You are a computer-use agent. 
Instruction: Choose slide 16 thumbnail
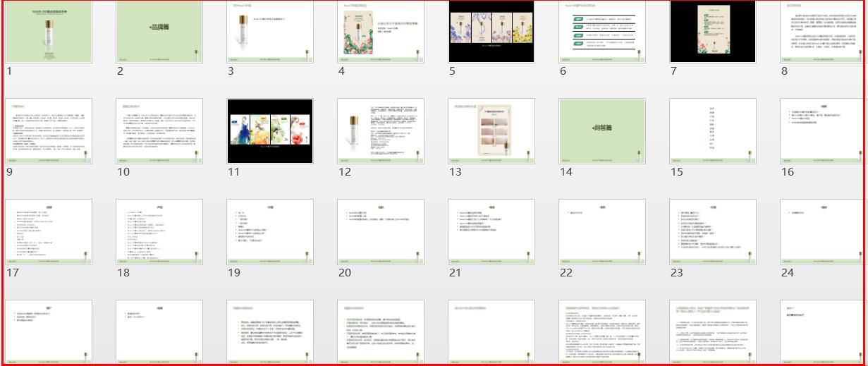pos(823,131)
